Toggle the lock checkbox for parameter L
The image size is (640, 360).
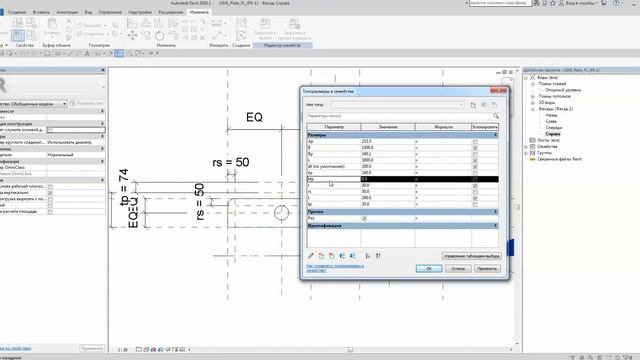tap(475, 160)
